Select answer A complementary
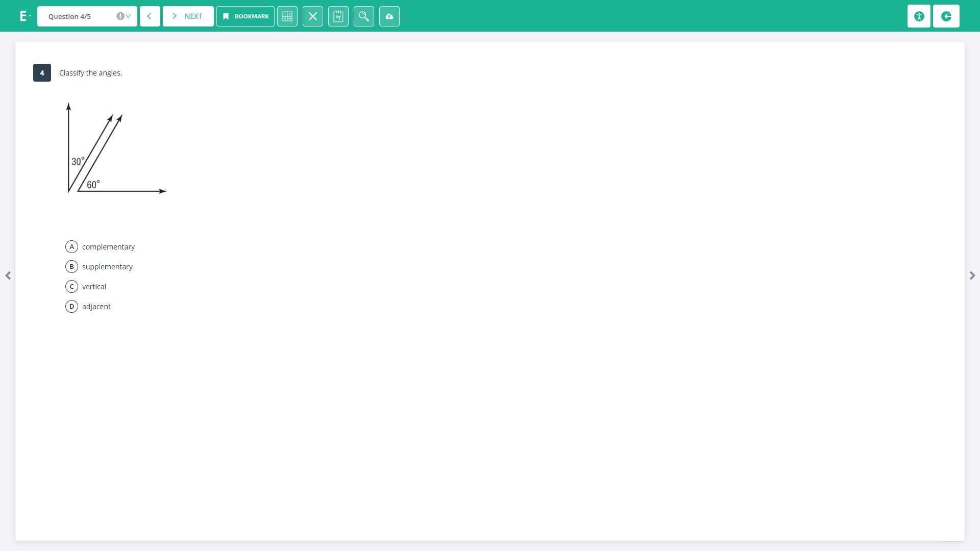The height and width of the screenshot is (551, 980). (x=72, y=247)
